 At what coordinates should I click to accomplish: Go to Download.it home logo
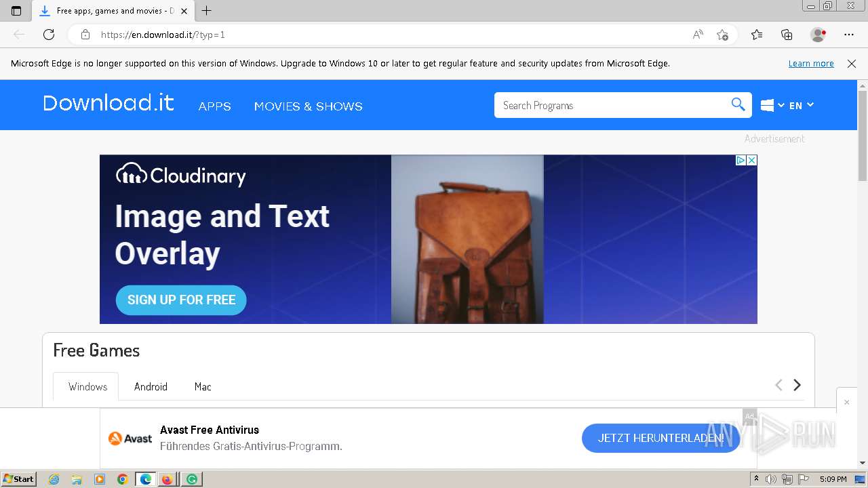[108, 103]
